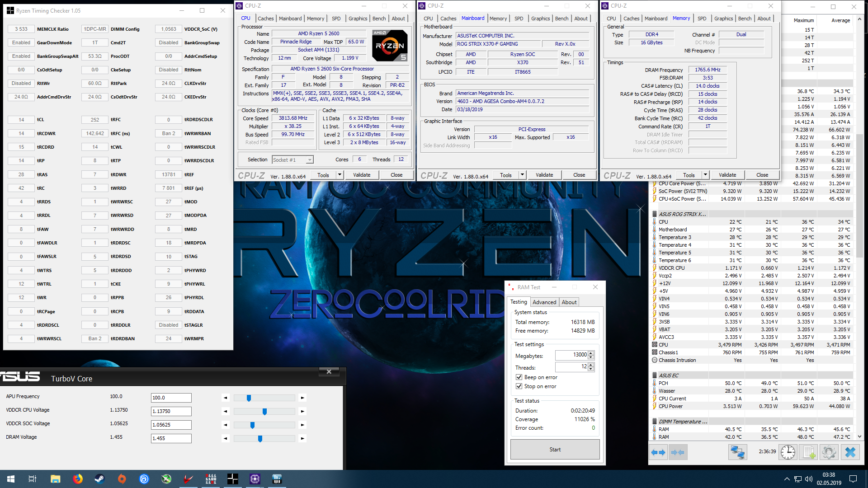The width and height of the screenshot is (868, 488).
Task: Open HWiNFO sensor settings gear icon
Action: (829, 452)
